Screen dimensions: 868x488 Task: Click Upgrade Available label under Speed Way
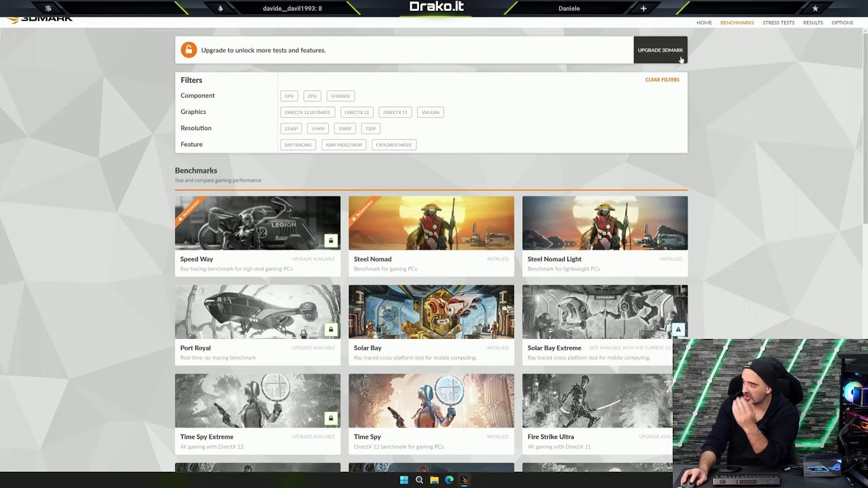click(313, 259)
